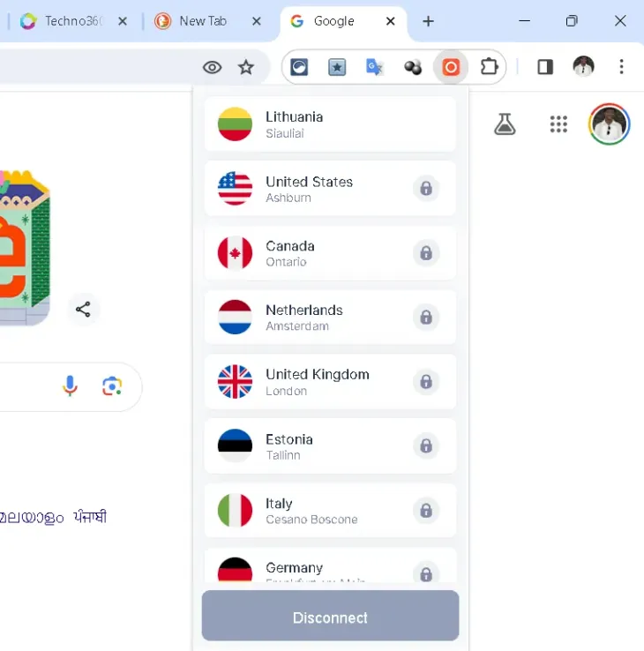The width and height of the screenshot is (644, 651).
Task: Open Chrome three-dot menu
Action: [621, 67]
